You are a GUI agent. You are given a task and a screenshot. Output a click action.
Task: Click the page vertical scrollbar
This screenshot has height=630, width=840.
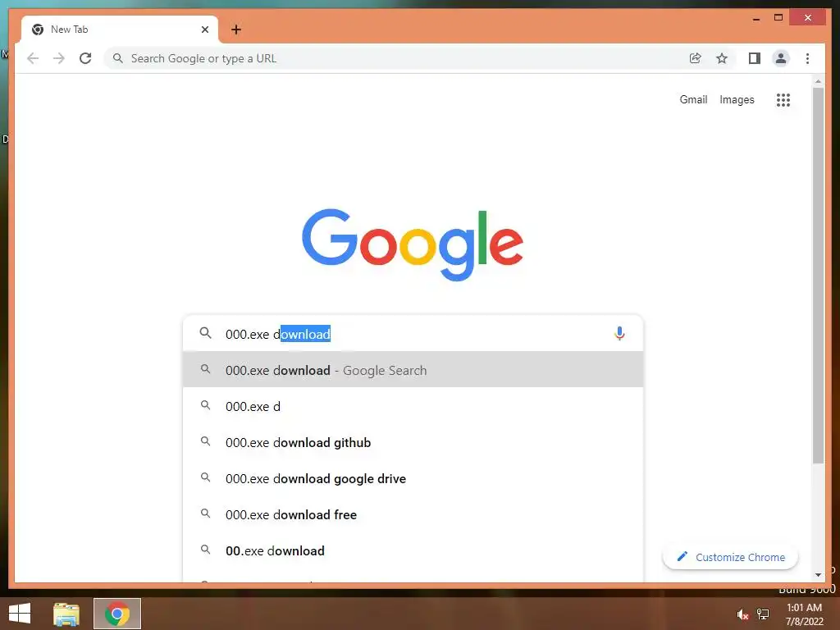point(818,276)
